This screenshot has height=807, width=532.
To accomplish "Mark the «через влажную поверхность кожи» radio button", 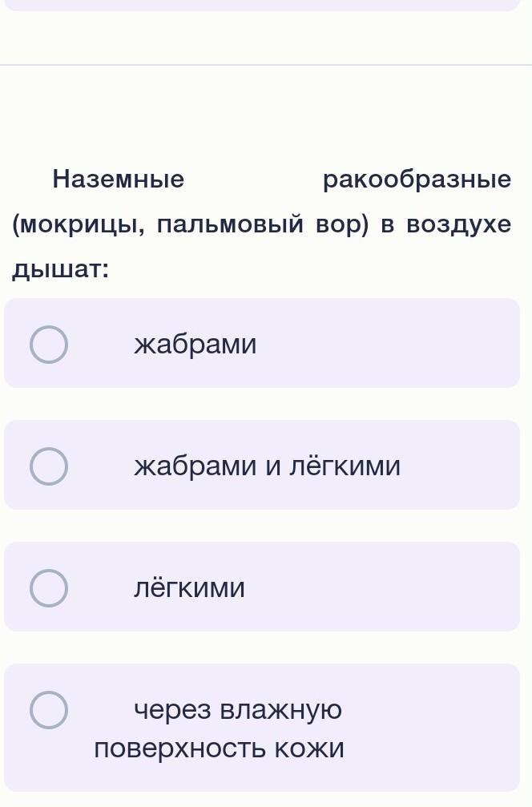I will (x=49, y=710).
